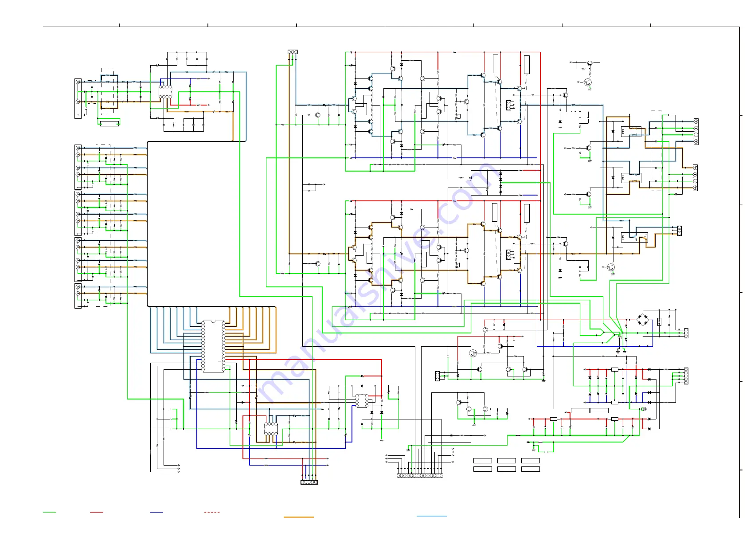754x560 pixels.
Task: Select the fuse rectangle on the blue supply rail
Action: click(615, 403)
